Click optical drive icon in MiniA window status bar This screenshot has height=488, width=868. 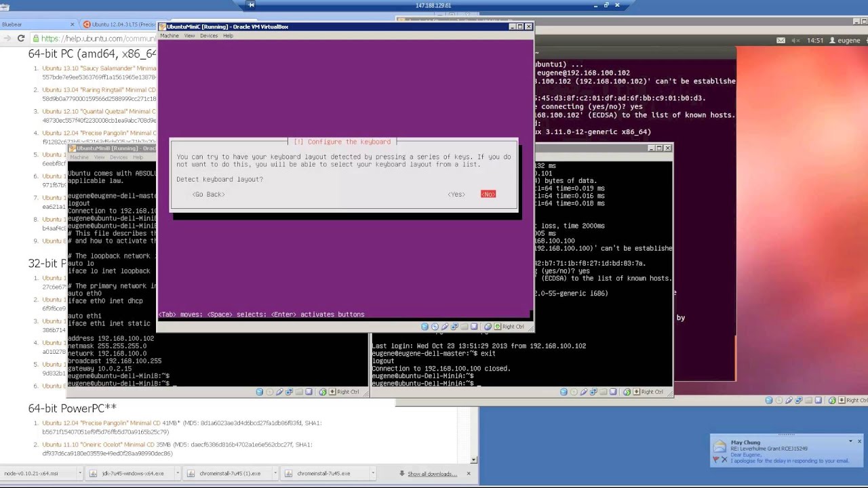[x=574, y=392]
